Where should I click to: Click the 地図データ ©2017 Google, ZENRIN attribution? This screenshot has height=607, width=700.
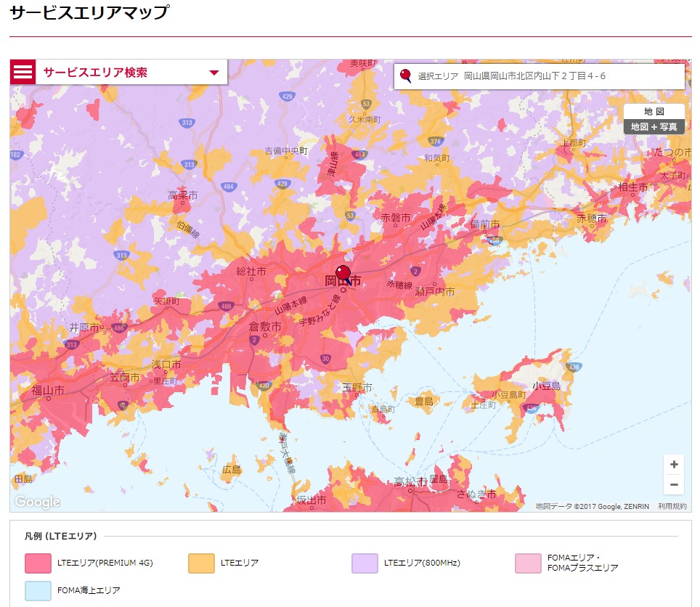tap(593, 506)
